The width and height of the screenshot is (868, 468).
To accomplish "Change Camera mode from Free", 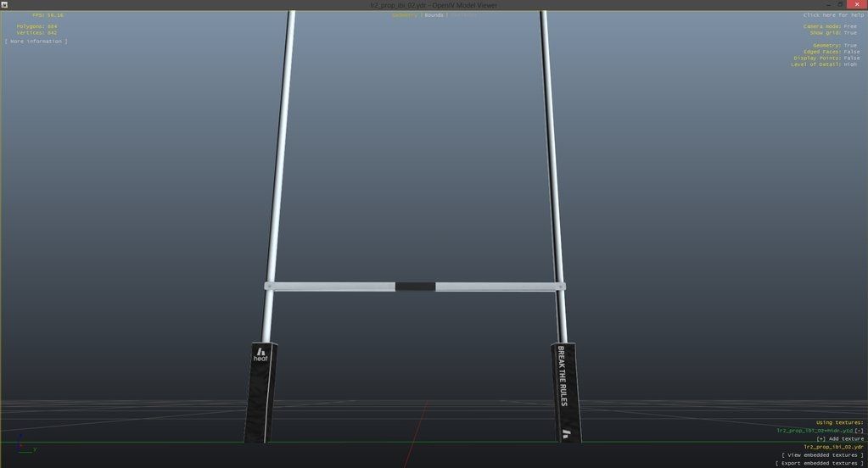I will [830, 26].
